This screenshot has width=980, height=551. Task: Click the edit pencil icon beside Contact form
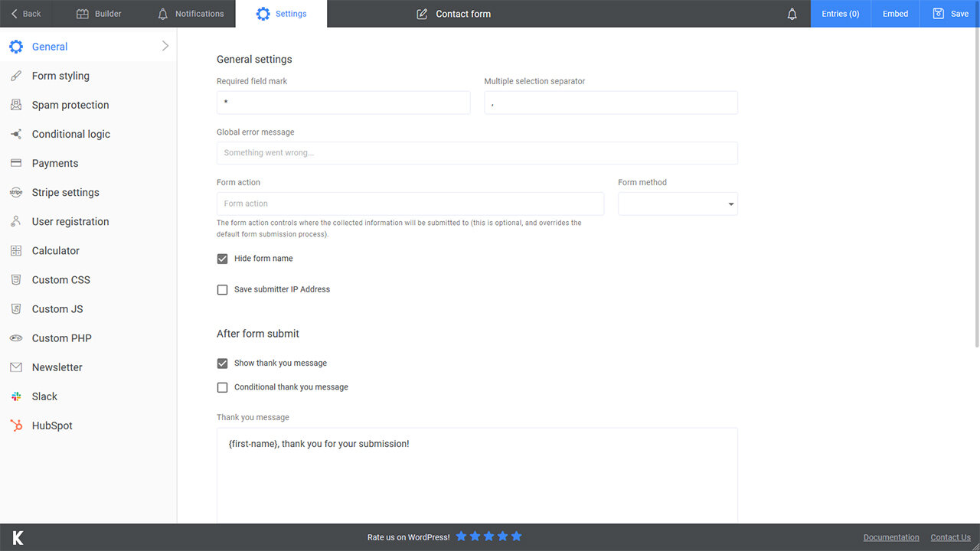[422, 14]
